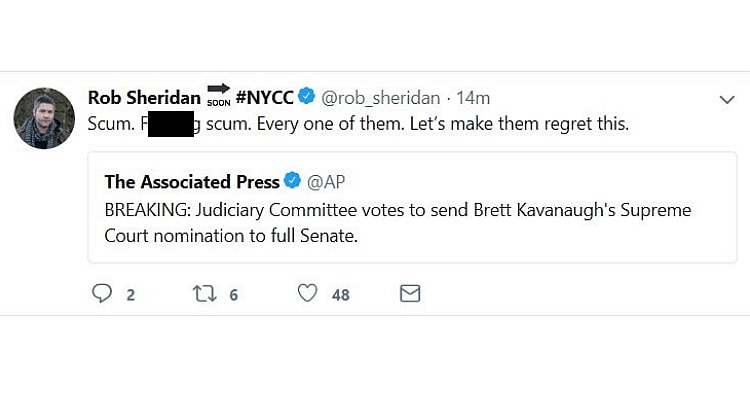Click the SOON arrow emoji in name
The height and width of the screenshot is (400, 750).
[218, 96]
